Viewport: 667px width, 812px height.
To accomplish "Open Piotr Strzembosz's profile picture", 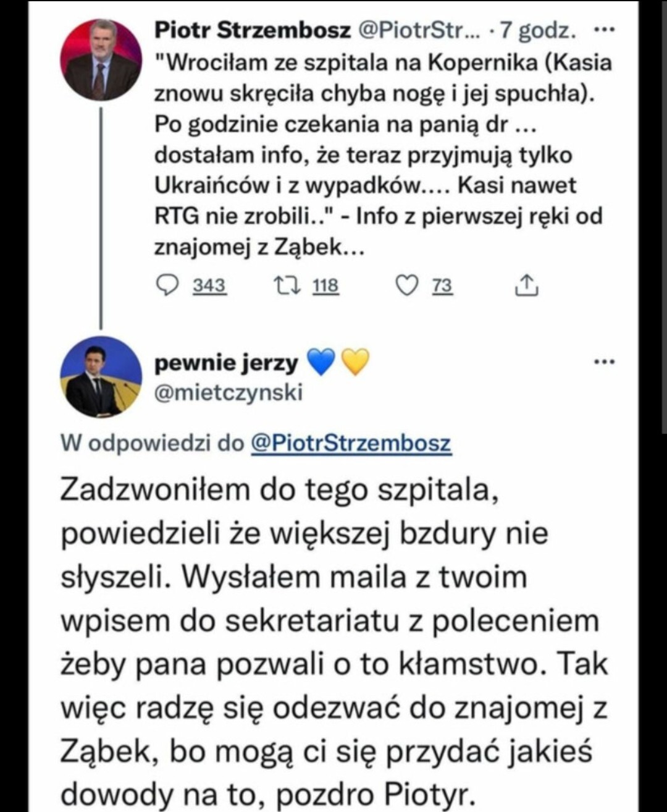I will (x=100, y=60).
